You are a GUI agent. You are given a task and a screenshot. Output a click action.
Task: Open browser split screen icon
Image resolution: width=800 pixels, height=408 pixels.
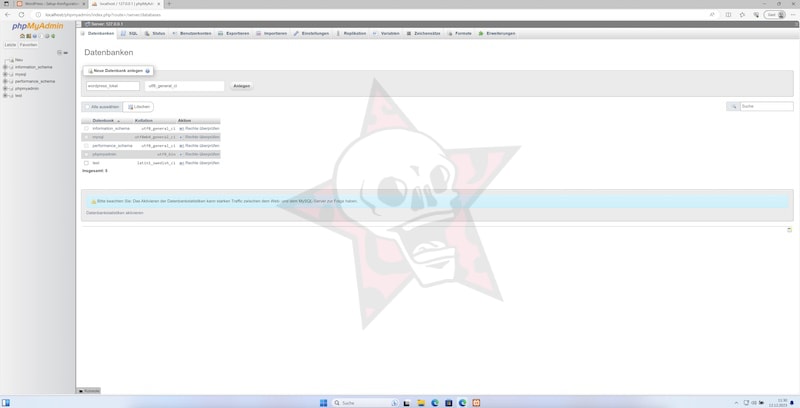pyautogui.click(x=728, y=15)
